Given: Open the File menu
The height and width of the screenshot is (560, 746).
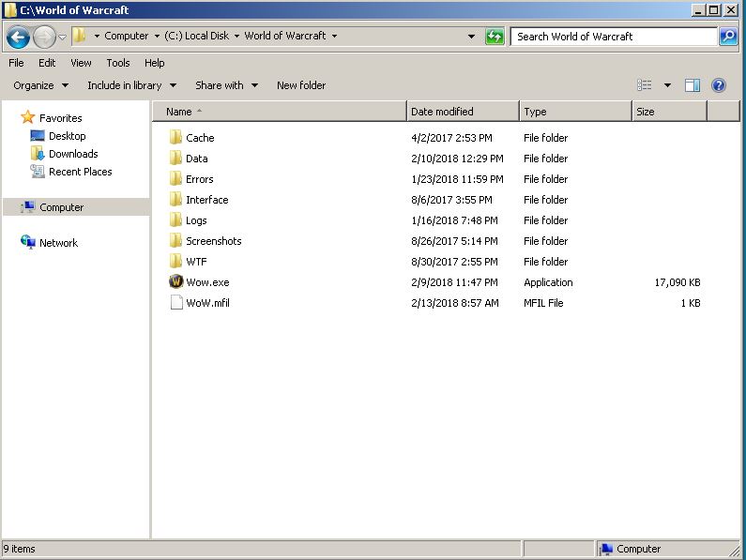Looking at the screenshot, I should pyautogui.click(x=16, y=63).
